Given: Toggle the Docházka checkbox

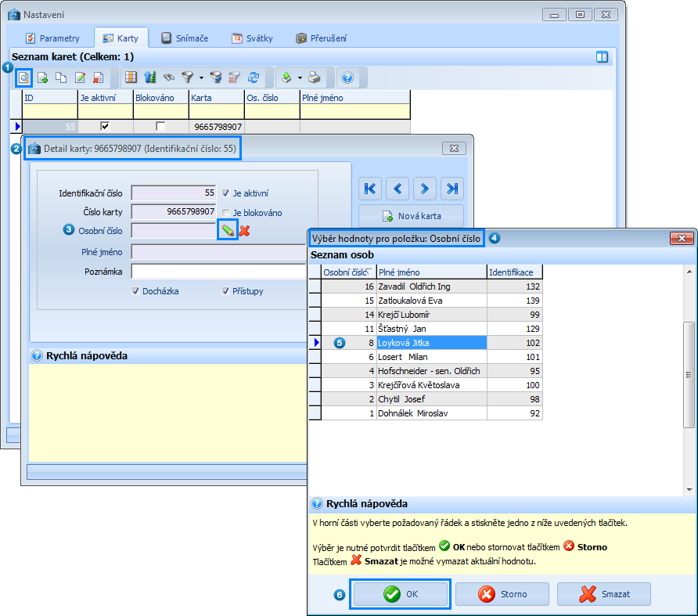Looking at the screenshot, I should (x=136, y=291).
